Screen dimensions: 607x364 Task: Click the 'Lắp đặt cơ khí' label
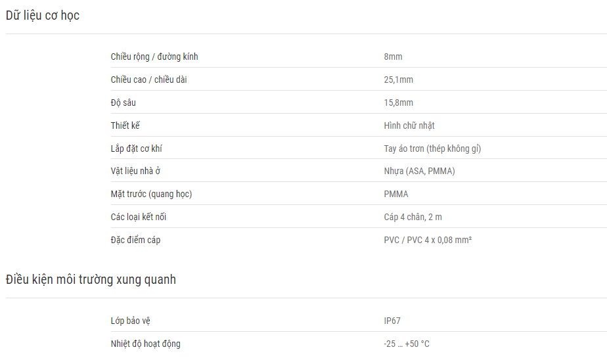tap(136, 148)
